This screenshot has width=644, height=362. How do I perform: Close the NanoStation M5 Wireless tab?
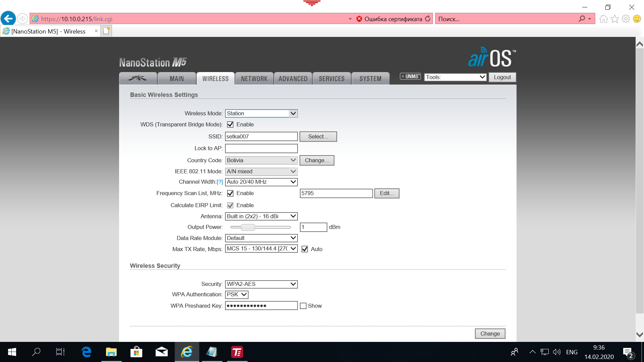click(x=96, y=31)
